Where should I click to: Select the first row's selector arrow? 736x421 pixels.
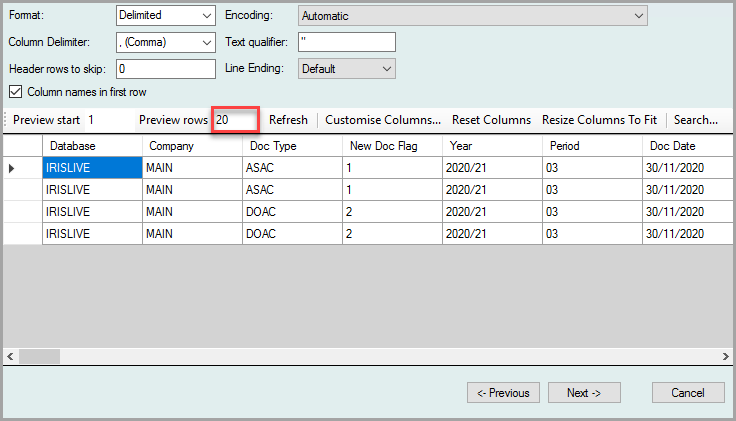tap(12, 169)
